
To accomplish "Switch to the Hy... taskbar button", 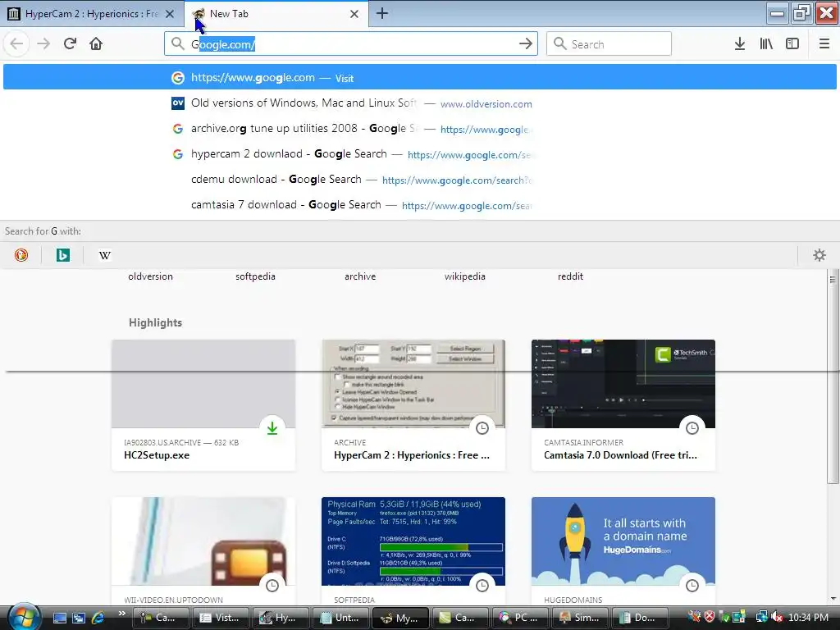I will tap(281, 618).
